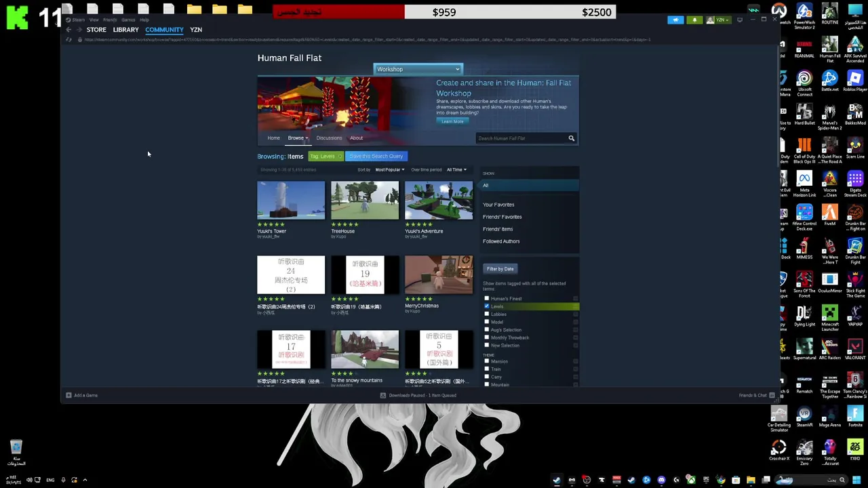Screen dimensions: 868x488
Task: Uncheck the Levels tag filter
Action: coord(486,306)
